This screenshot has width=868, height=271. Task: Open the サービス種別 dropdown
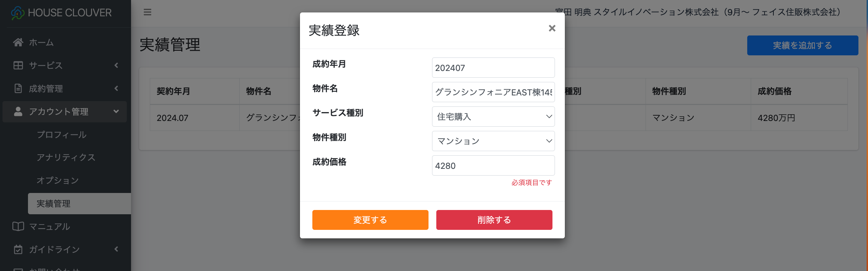tap(493, 117)
